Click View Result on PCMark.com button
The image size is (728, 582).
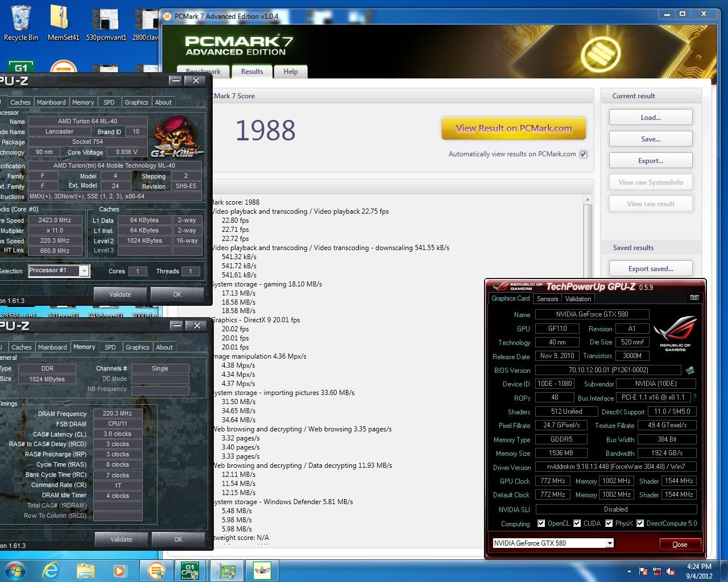pyautogui.click(x=514, y=128)
